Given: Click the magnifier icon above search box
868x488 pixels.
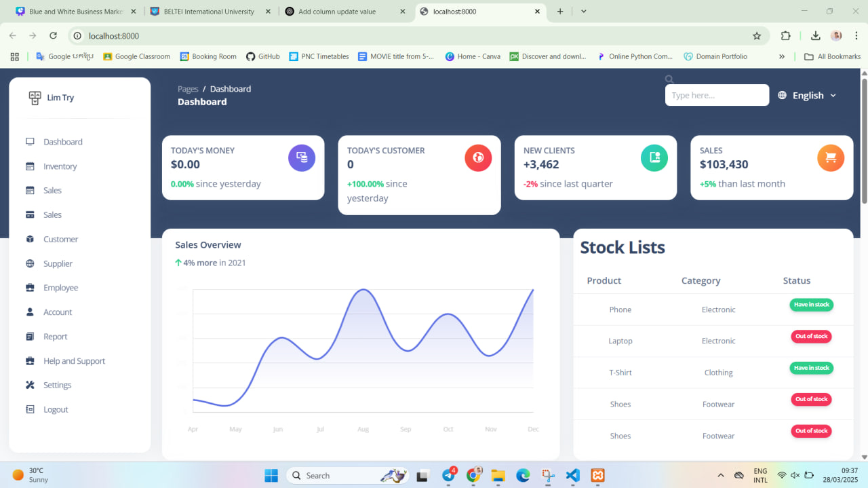Looking at the screenshot, I should coord(669,79).
